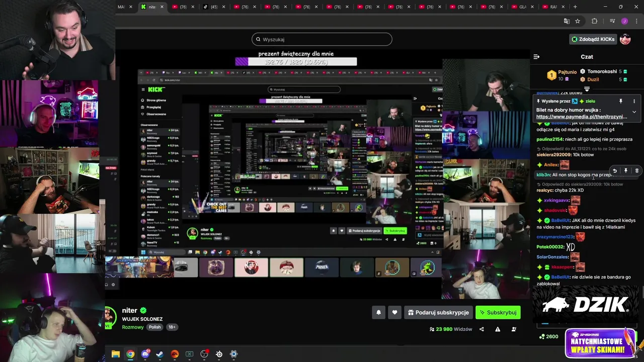Click the prezent świąteczny goal progress bar
Viewport: 644px width, 362px height.
(296, 62)
